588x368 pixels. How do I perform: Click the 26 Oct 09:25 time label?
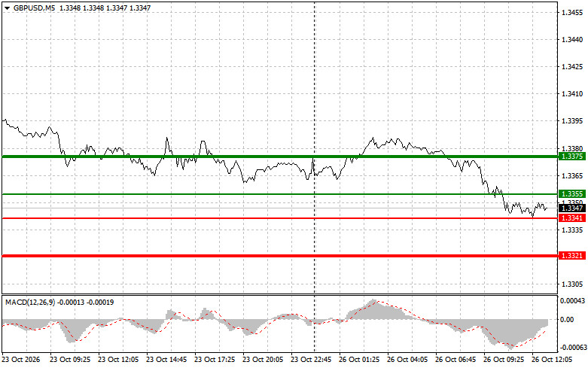point(504,360)
